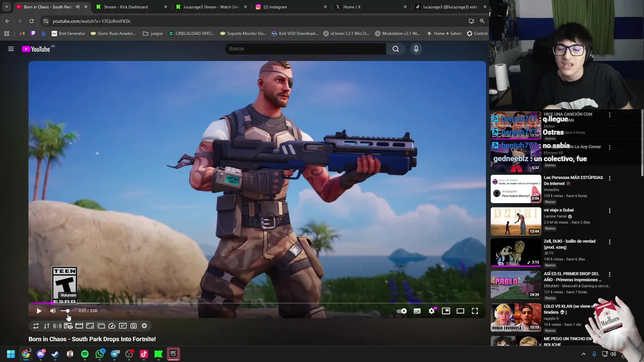The width and height of the screenshot is (644, 362).
Task: Open Spotify from the taskbar
Action: point(85,354)
